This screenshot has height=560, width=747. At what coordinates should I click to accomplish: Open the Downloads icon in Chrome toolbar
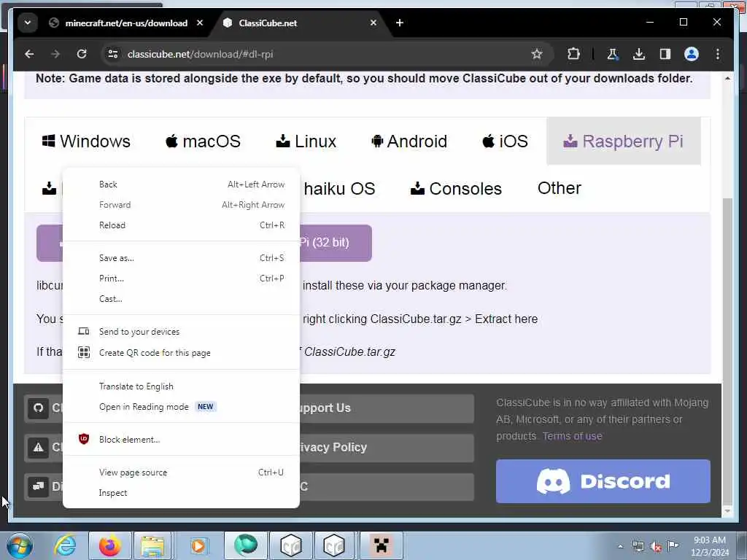coord(639,54)
